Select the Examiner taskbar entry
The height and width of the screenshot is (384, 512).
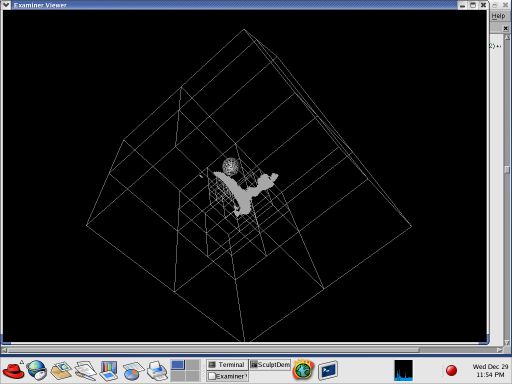pos(227,376)
